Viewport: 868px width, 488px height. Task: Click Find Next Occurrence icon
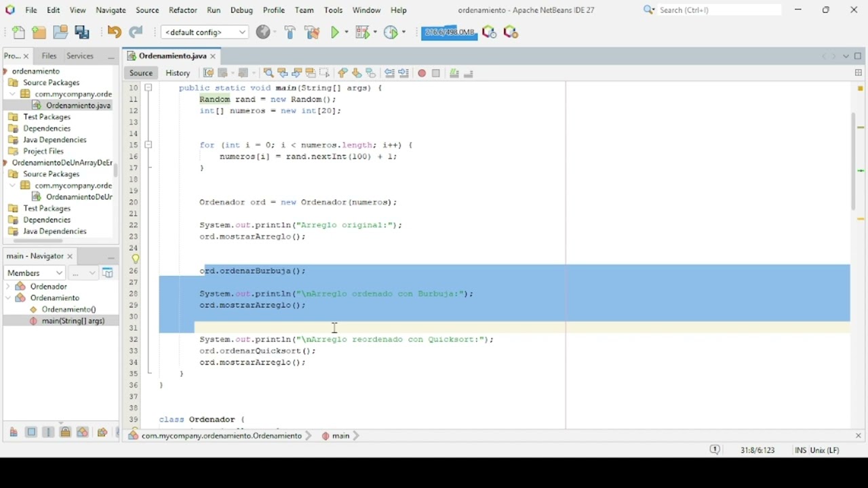click(x=296, y=73)
